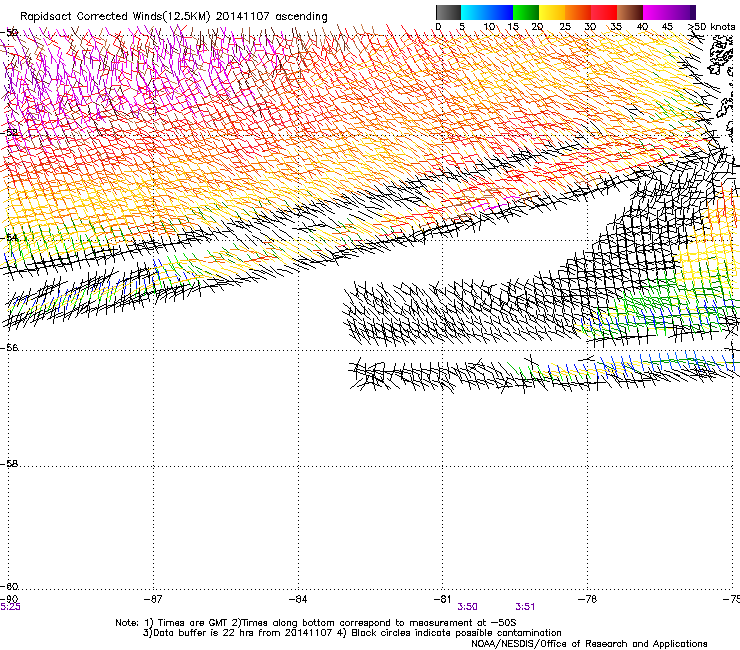Click legend tick label '40'
The height and width of the screenshot is (650, 740).
[x=642, y=27]
